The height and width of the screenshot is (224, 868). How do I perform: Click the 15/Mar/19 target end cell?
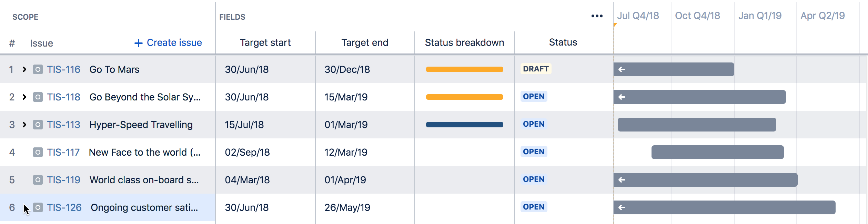346,97
